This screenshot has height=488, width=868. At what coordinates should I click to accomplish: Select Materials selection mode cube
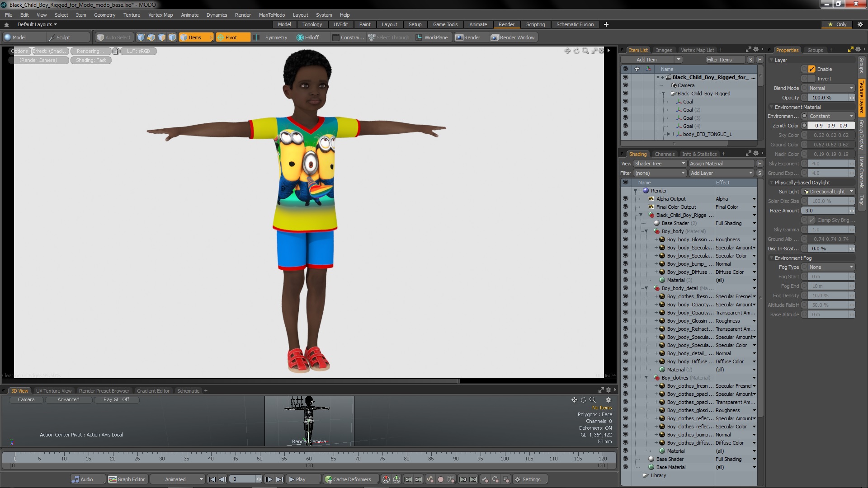[x=172, y=38]
